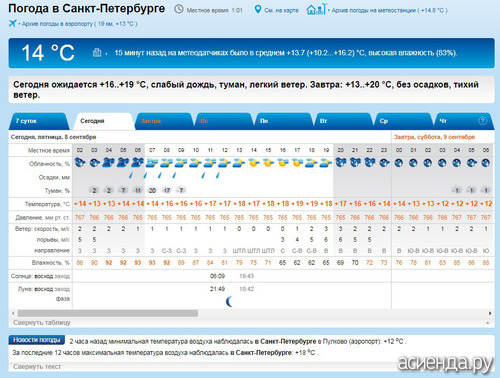Open the airport weather archive link
Screen dimensions: 500x378
click(x=79, y=24)
